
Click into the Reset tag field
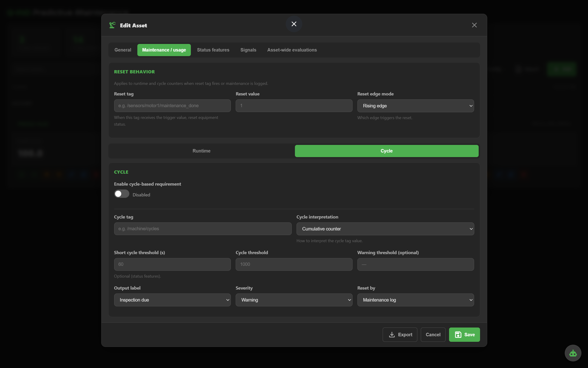pos(172,106)
